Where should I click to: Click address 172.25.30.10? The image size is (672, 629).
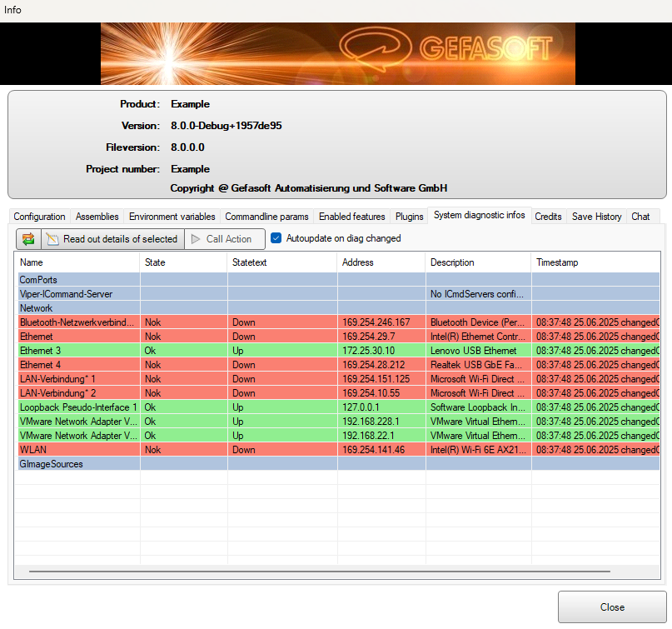(368, 350)
